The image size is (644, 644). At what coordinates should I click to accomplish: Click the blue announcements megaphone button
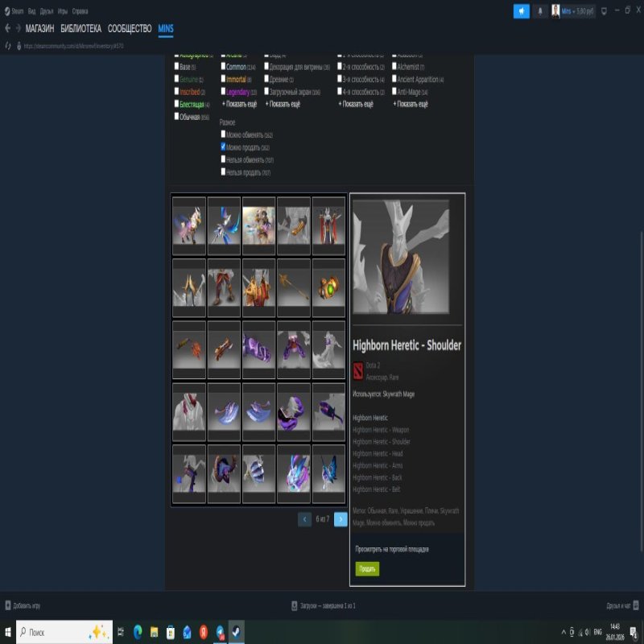click(x=522, y=11)
